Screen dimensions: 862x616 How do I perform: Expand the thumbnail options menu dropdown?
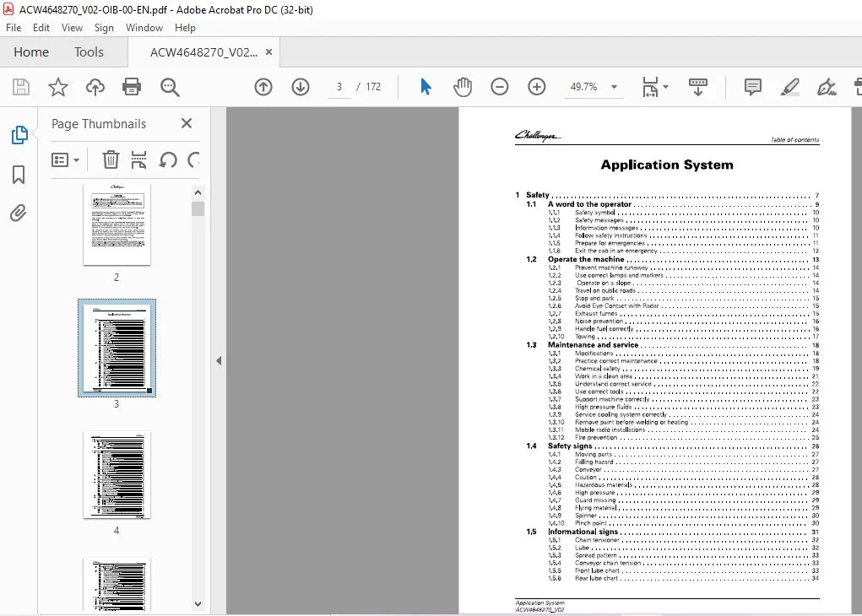pos(65,160)
